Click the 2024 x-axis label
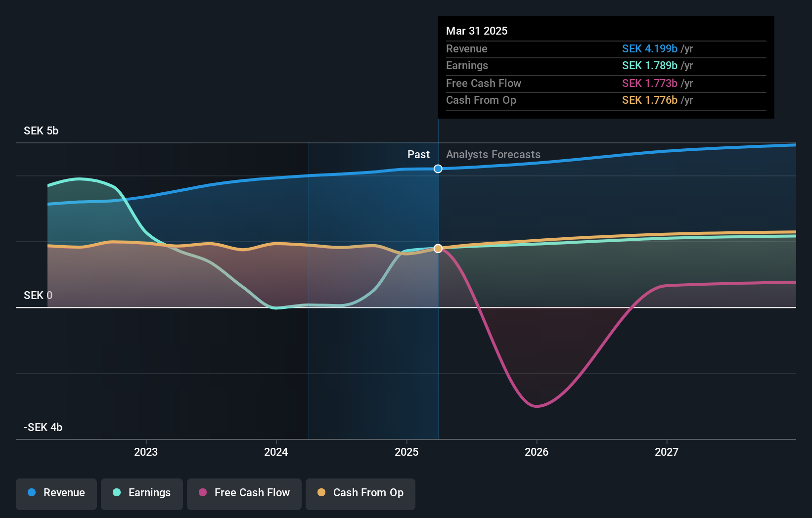The width and height of the screenshot is (812, 518). 276,452
